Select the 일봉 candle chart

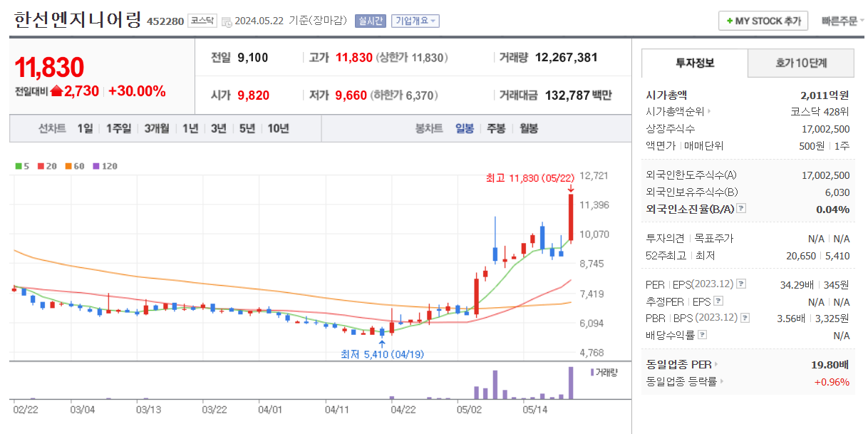465,128
